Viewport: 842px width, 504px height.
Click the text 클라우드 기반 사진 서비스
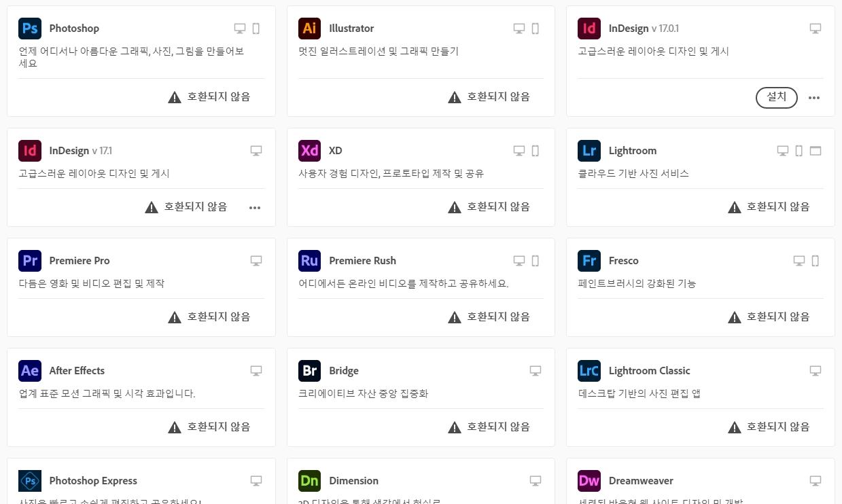pyautogui.click(x=633, y=174)
